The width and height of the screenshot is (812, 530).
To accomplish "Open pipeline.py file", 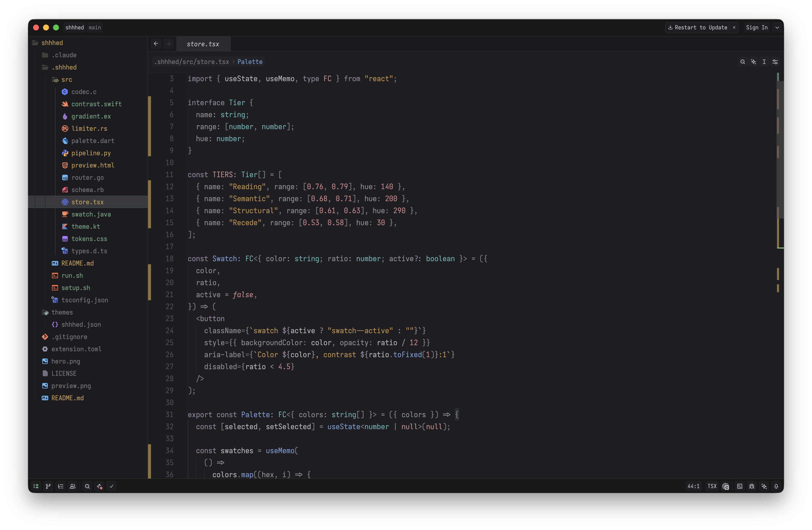I will [88, 153].
